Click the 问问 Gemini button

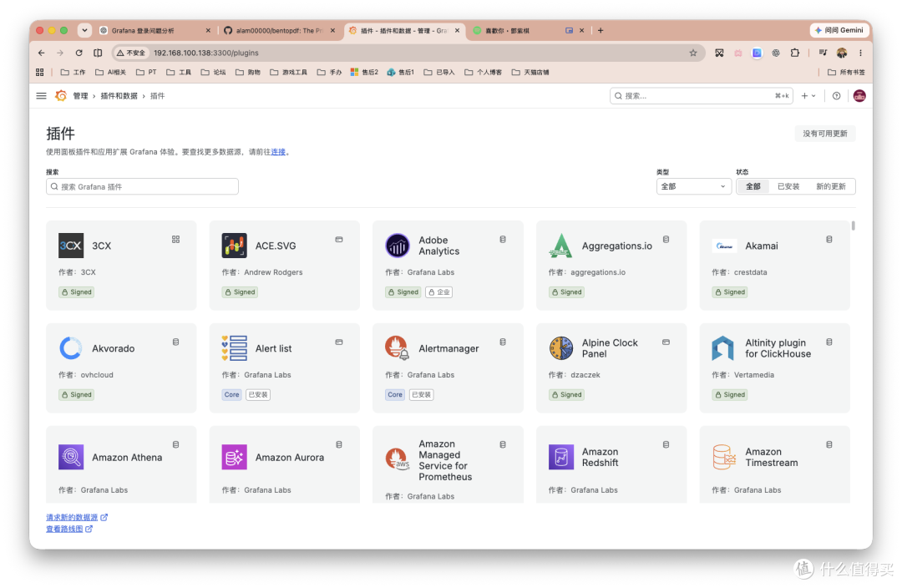(x=839, y=30)
